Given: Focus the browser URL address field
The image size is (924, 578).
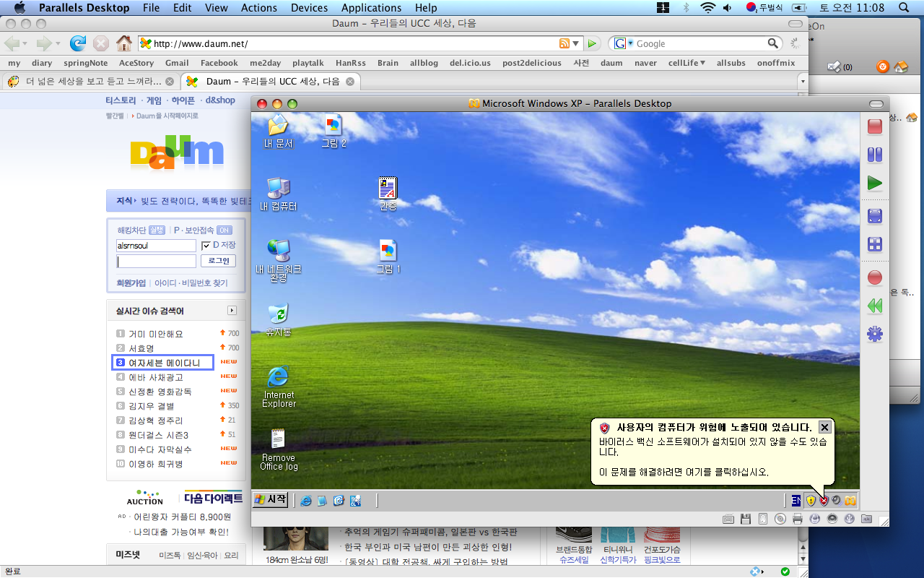Looking at the screenshot, I should [x=354, y=43].
